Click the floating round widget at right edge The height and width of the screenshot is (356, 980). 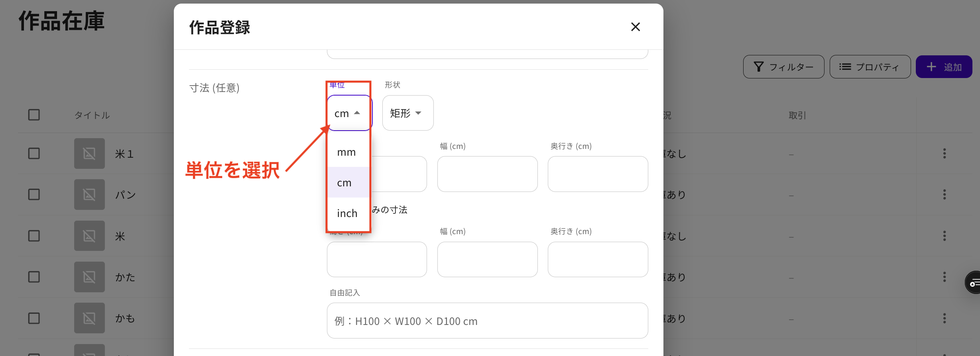pos(974,283)
